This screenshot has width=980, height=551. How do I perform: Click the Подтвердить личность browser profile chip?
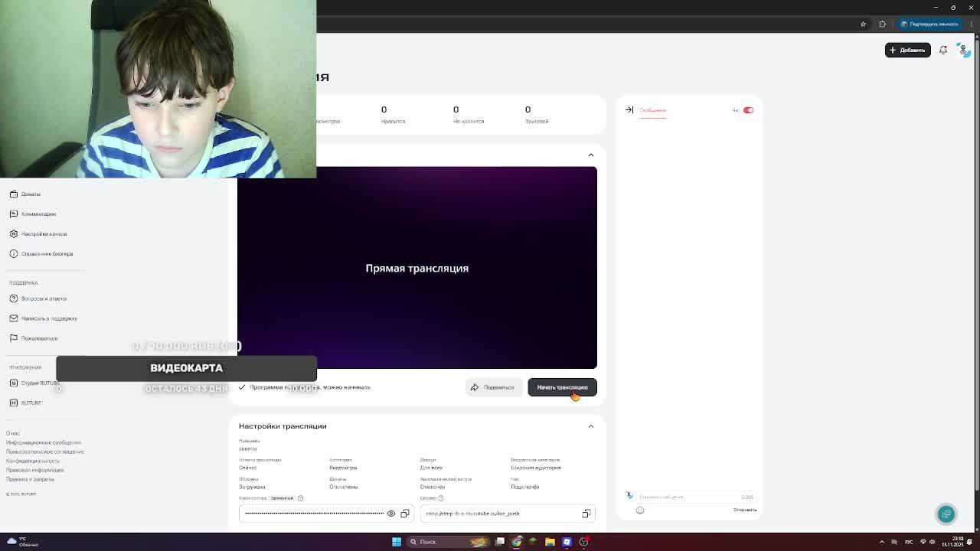(x=929, y=24)
